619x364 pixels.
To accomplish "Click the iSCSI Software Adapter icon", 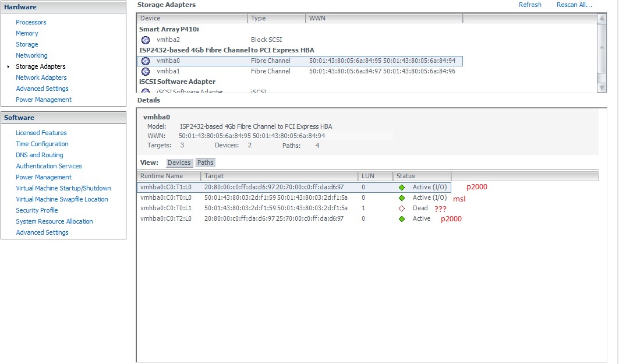I will click(146, 91).
